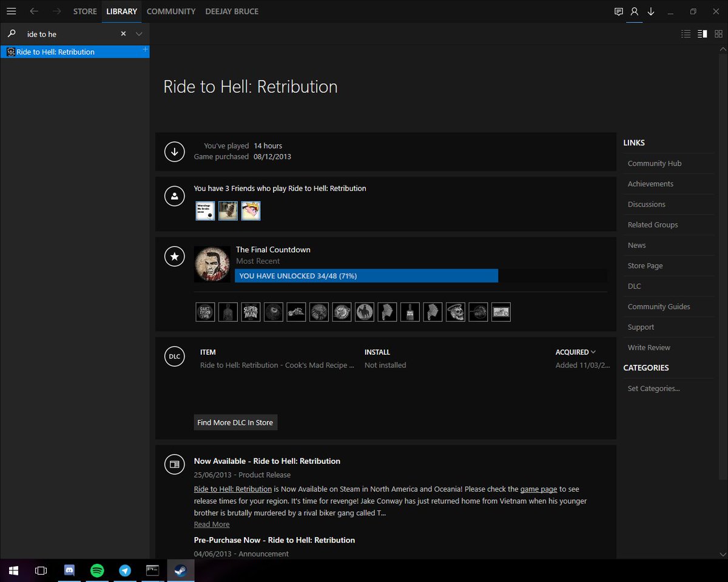Click the friends circle icon
Screen dimensions: 728x582
(x=175, y=196)
